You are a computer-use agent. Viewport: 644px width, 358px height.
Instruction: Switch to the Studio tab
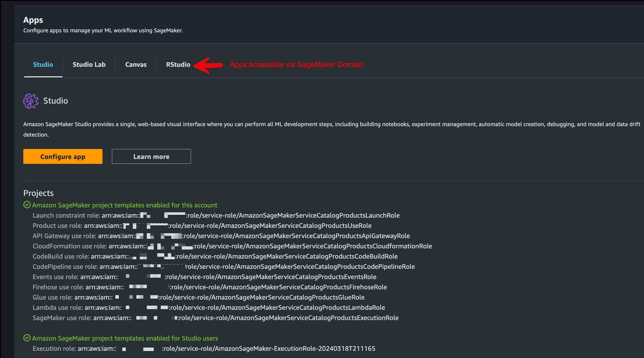(43, 64)
